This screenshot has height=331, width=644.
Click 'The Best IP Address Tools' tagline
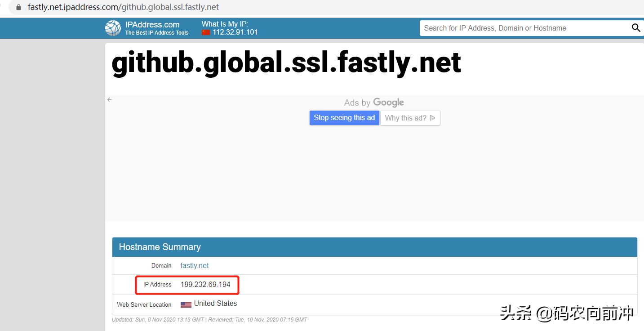tap(157, 33)
